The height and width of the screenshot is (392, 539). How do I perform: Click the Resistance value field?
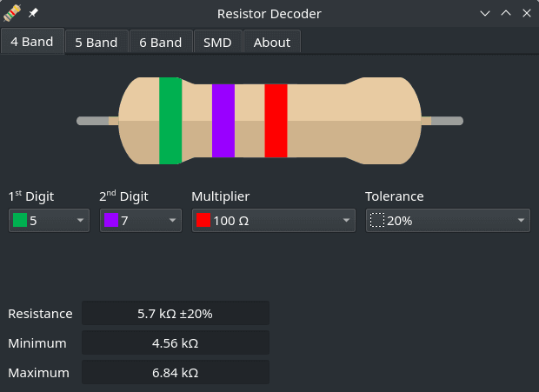tap(175, 313)
